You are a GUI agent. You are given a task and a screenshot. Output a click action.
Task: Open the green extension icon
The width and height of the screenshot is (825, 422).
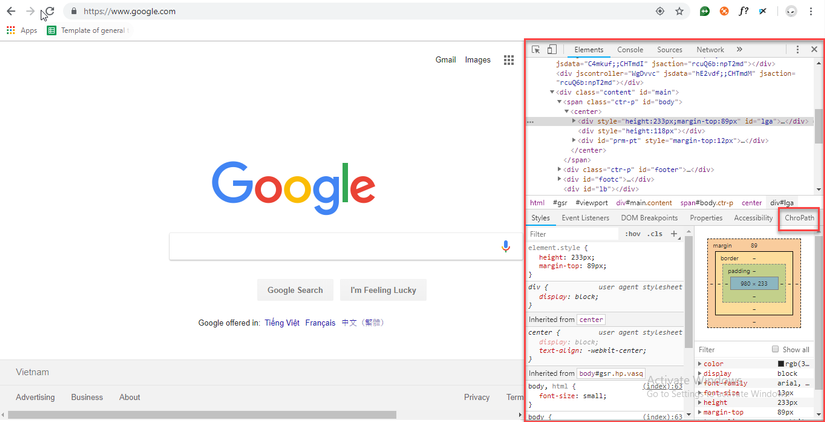[x=705, y=11]
